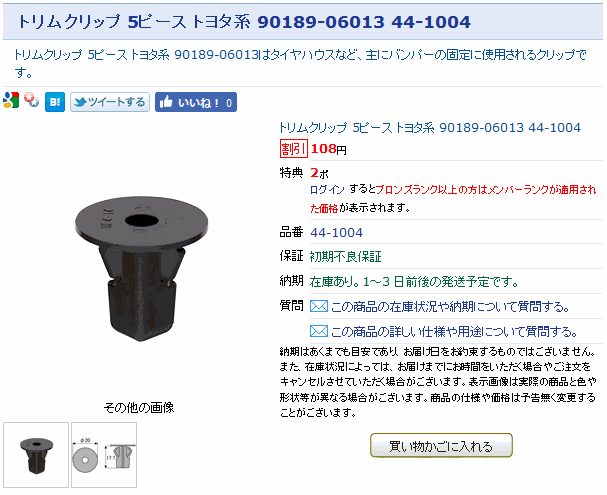This screenshot has width=607, height=495.
Task: Click the red 割引 discount badge
Action: (294, 149)
